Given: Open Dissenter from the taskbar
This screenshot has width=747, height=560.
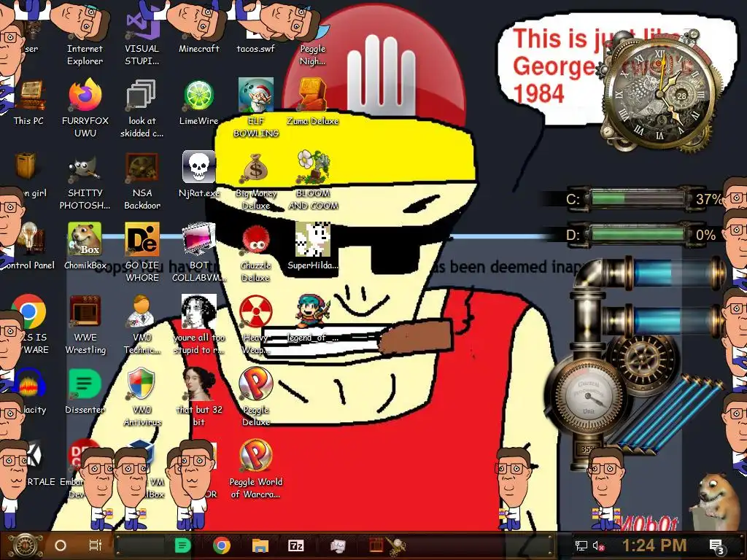Looking at the screenshot, I should [183, 545].
